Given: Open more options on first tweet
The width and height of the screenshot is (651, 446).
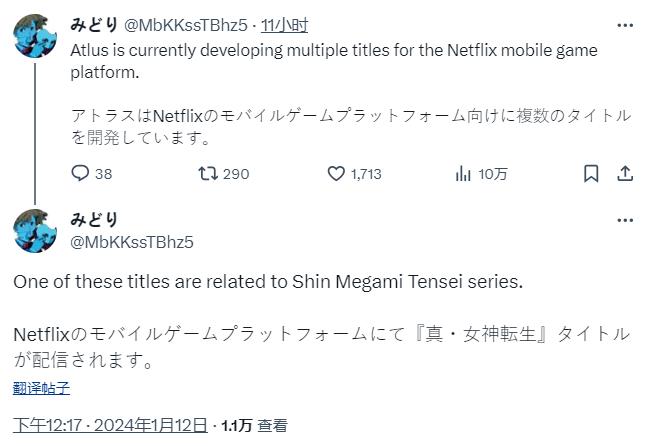Looking at the screenshot, I should coord(626,23).
